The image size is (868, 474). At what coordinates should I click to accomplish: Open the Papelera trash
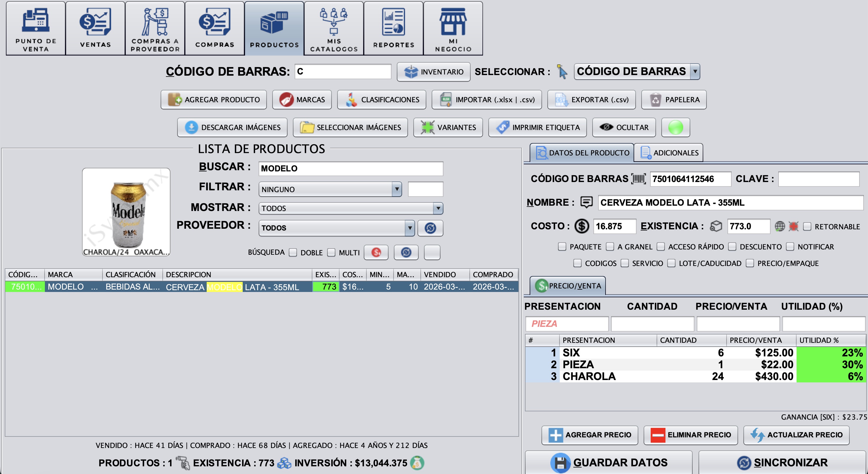(673, 100)
